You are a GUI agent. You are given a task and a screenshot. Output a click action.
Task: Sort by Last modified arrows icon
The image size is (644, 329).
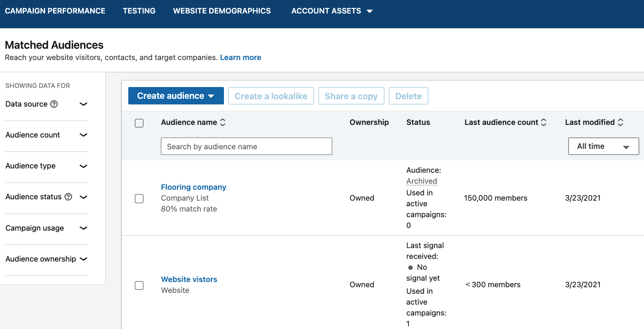pos(621,122)
